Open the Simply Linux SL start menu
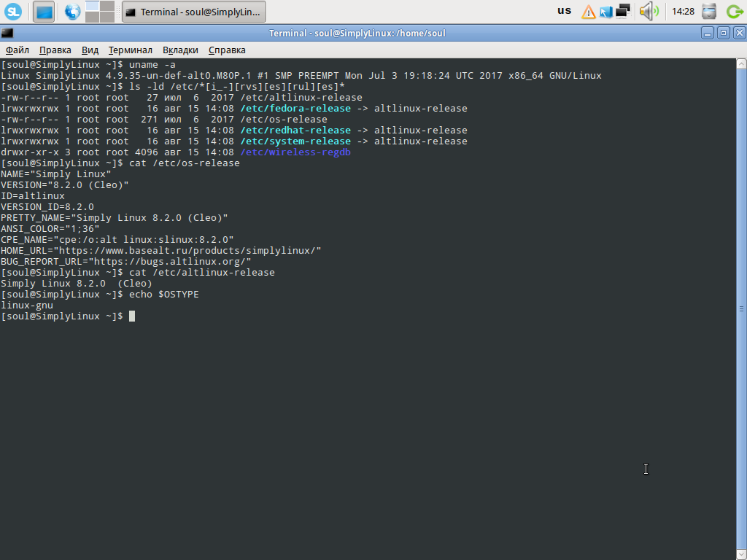 click(x=13, y=12)
